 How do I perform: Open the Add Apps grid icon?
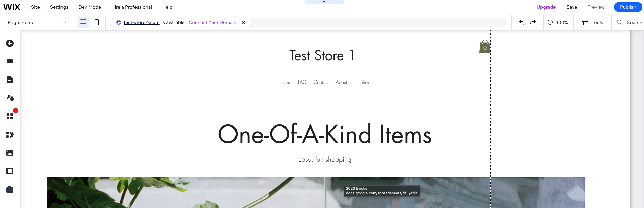[10, 116]
